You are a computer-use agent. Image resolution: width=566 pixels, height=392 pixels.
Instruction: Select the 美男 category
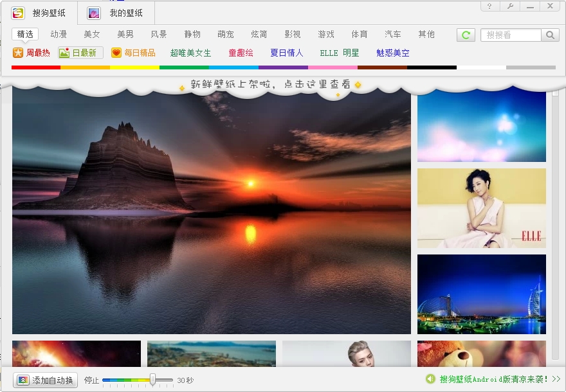pyautogui.click(x=125, y=34)
